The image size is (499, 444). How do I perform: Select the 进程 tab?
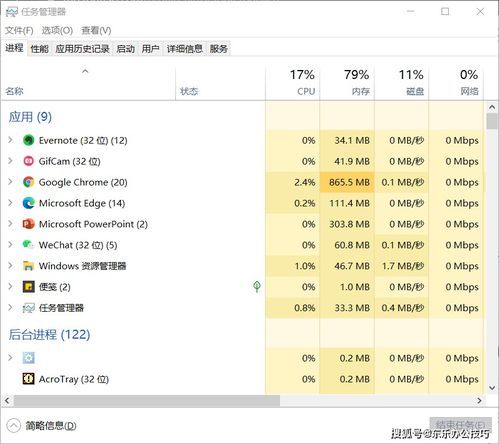[x=14, y=48]
